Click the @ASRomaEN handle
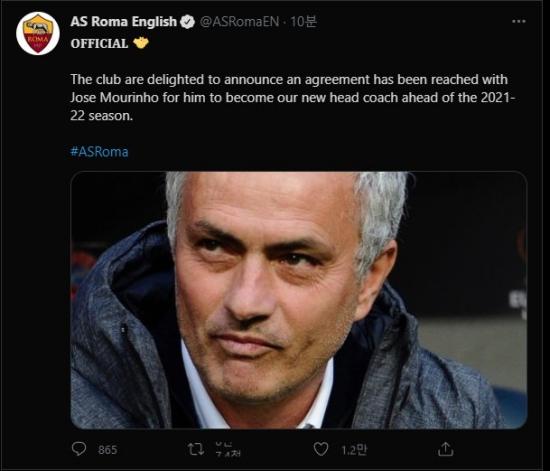The height and width of the screenshot is (471, 550). [240, 22]
